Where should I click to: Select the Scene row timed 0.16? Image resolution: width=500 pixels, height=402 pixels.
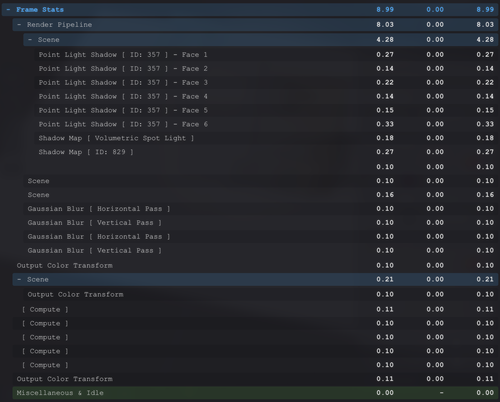tap(261, 195)
